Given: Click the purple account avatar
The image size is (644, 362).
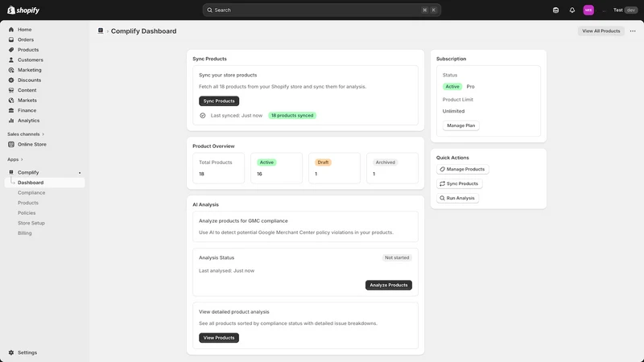Looking at the screenshot, I should click(x=588, y=10).
